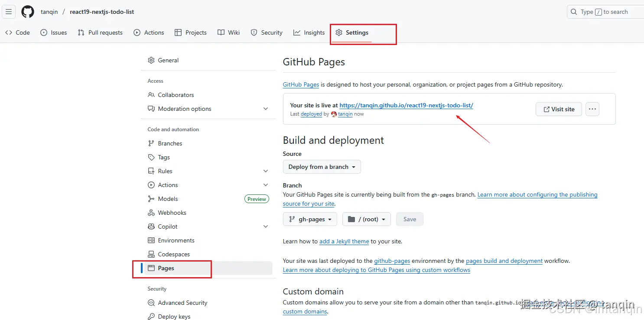Click the Code tab icon
This screenshot has height=320, width=644.
pyautogui.click(x=9, y=32)
